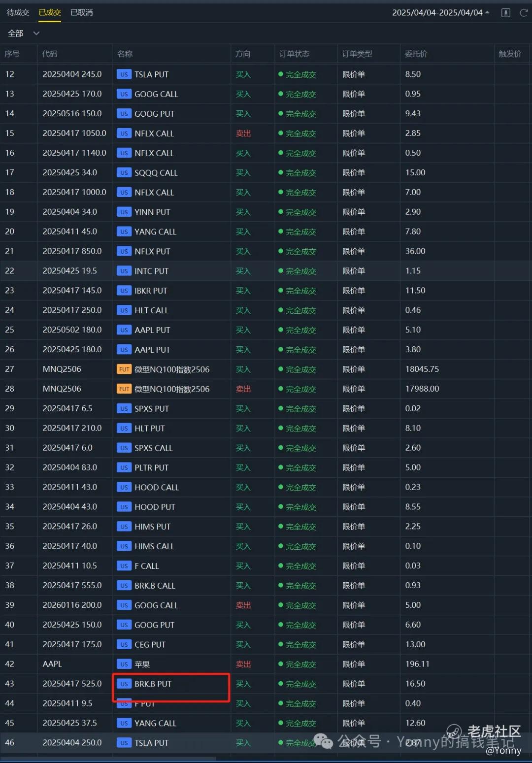
Task: Open the 已取消 tab
Action: [82, 12]
